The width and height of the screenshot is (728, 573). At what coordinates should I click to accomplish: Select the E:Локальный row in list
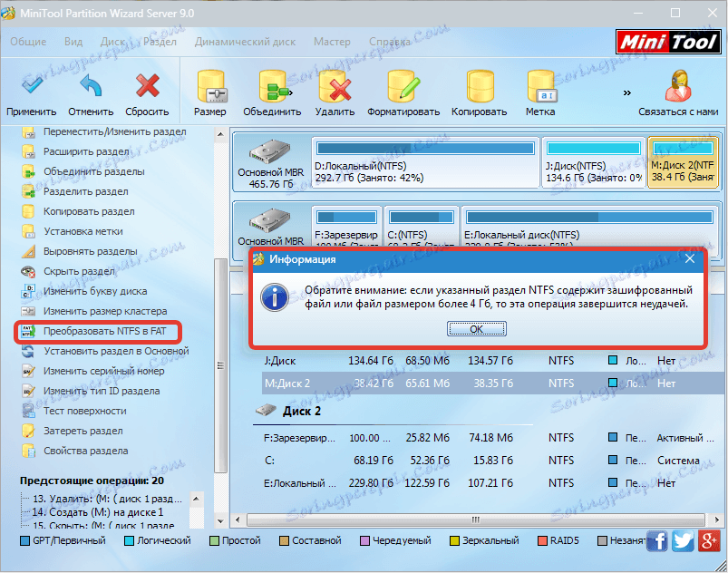point(493,483)
